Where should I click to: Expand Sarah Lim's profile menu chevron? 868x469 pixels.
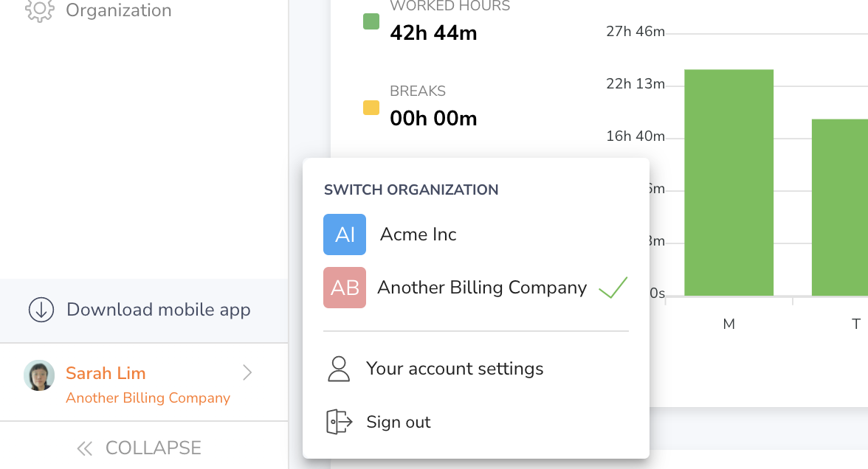(248, 373)
